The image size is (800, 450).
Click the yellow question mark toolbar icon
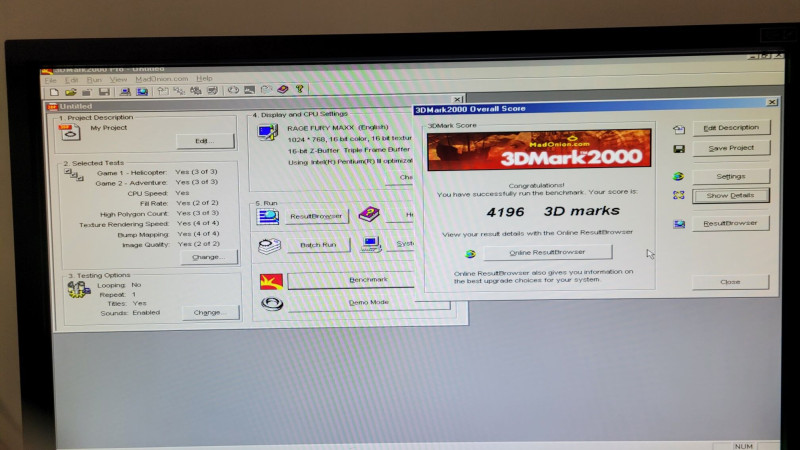(x=300, y=89)
